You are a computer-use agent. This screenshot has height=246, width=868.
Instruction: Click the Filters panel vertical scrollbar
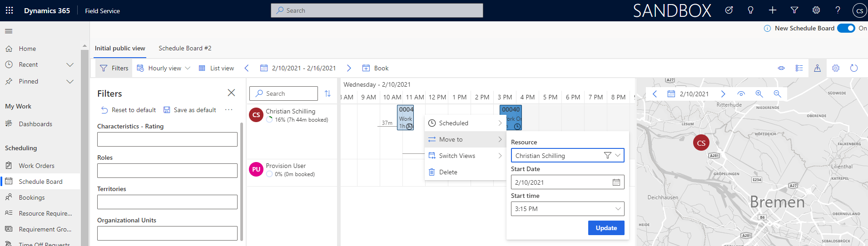[241, 182]
